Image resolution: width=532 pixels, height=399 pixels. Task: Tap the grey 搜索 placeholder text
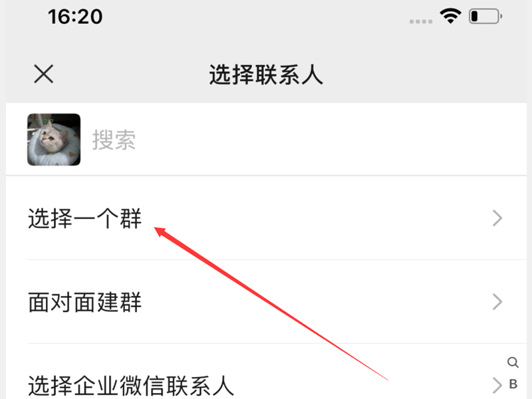point(114,140)
